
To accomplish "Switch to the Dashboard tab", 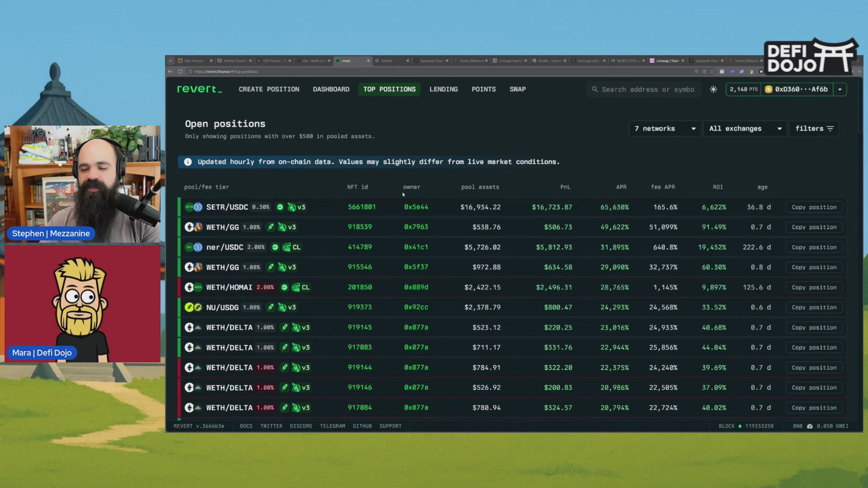I will click(x=331, y=89).
